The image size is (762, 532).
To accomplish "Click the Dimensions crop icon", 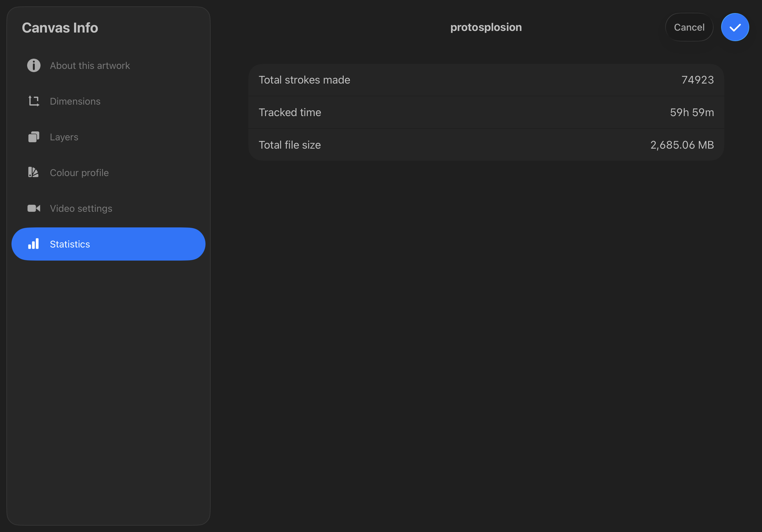I will (34, 101).
